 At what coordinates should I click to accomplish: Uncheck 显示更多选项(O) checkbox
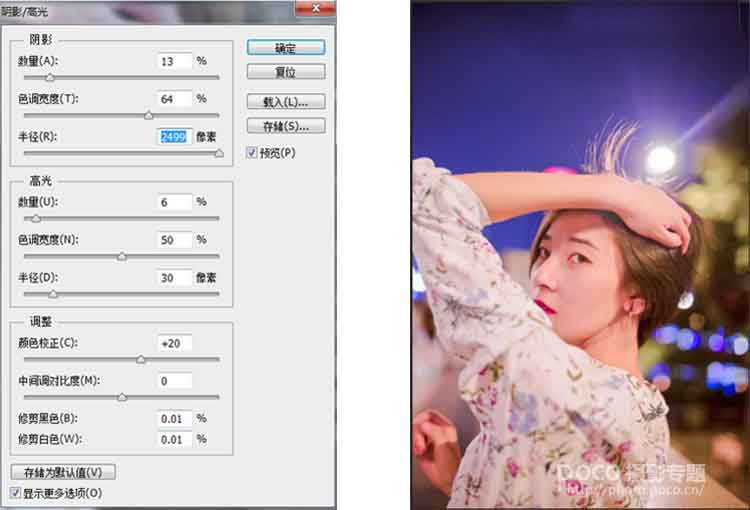pos(16,493)
